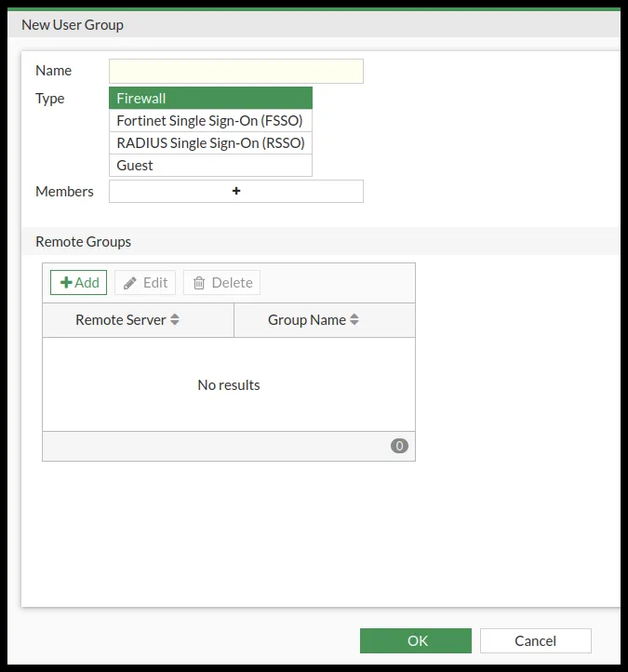Image resolution: width=628 pixels, height=672 pixels.
Task: Choose RADIUS Single Sign-On (RSSO) type
Action: click(x=211, y=142)
